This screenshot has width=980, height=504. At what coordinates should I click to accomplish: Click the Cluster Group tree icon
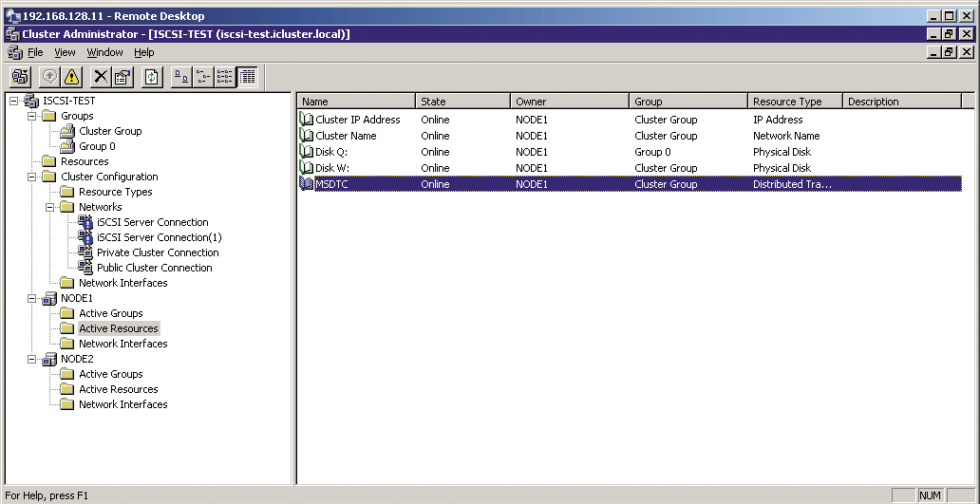pos(68,131)
